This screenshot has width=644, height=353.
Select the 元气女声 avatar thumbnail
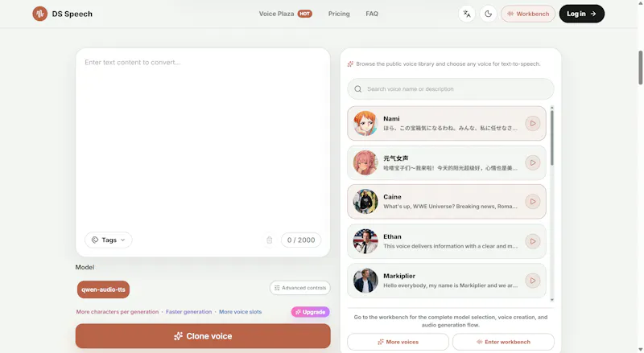click(365, 163)
